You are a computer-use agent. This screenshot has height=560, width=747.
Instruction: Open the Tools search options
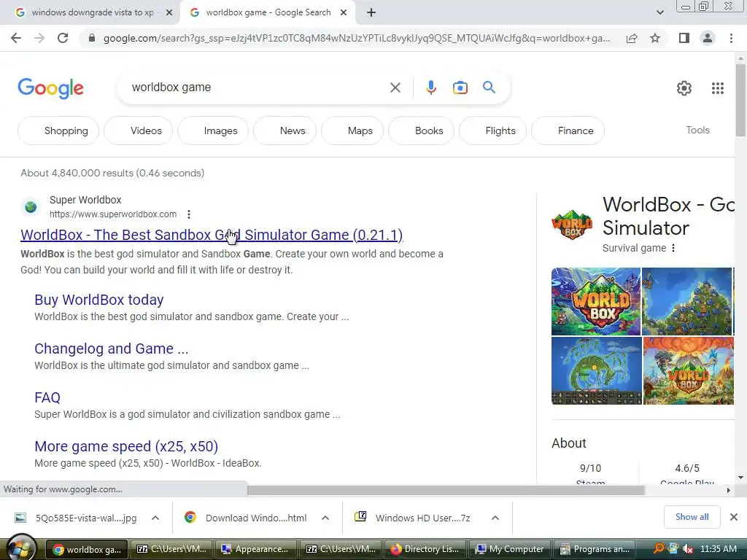coord(697,130)
